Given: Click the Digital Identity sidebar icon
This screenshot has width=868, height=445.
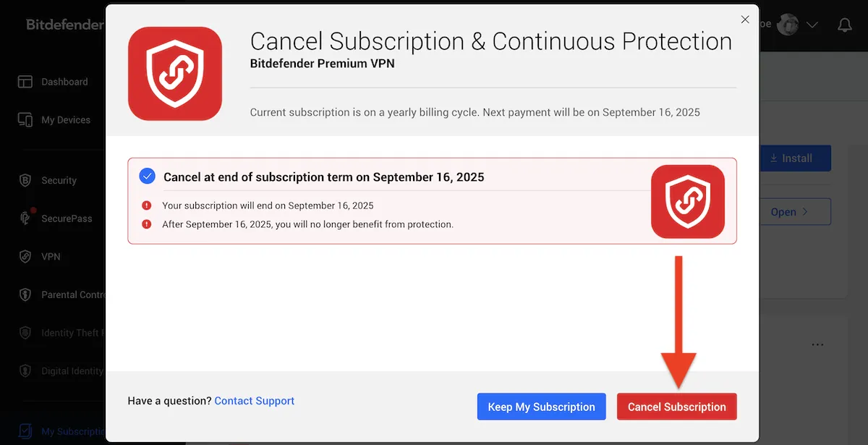Looking at the screenshot, I should [25, 371].
